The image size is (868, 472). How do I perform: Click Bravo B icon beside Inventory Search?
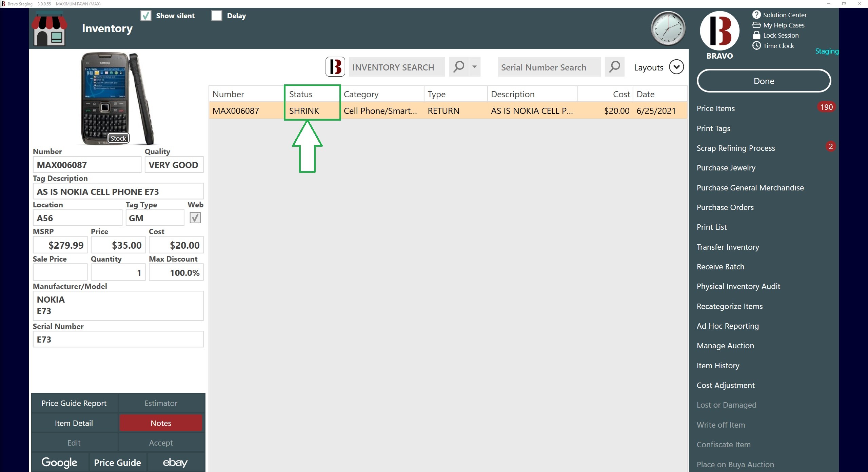(335, 67)
